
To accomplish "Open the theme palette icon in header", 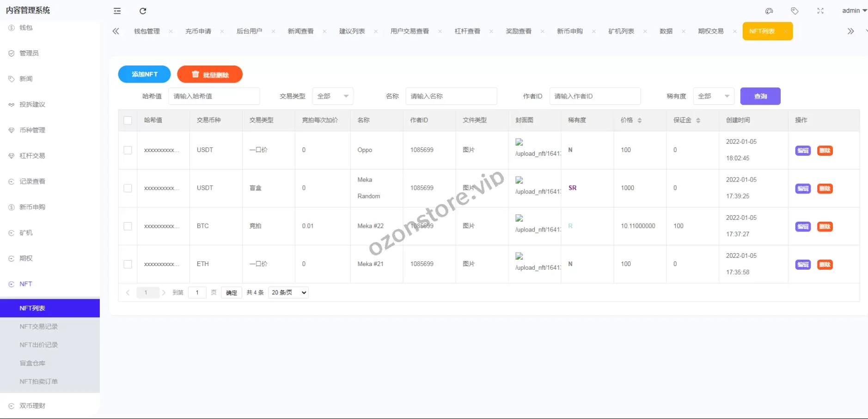I will pos(769,11).
